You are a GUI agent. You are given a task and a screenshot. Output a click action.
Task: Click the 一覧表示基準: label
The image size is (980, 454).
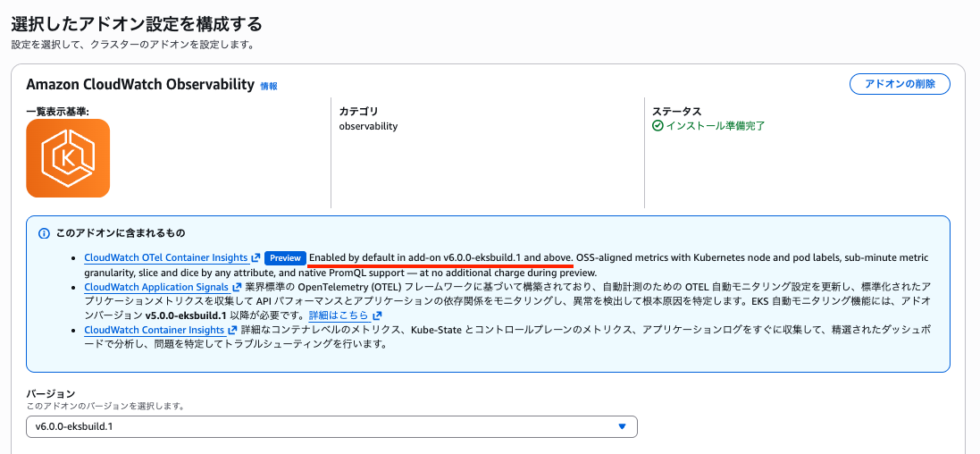click(57, 112)
